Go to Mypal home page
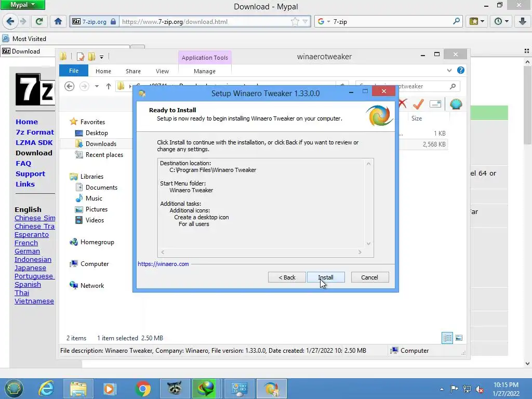This screenshot has height=399, width=532. [58, 21]
